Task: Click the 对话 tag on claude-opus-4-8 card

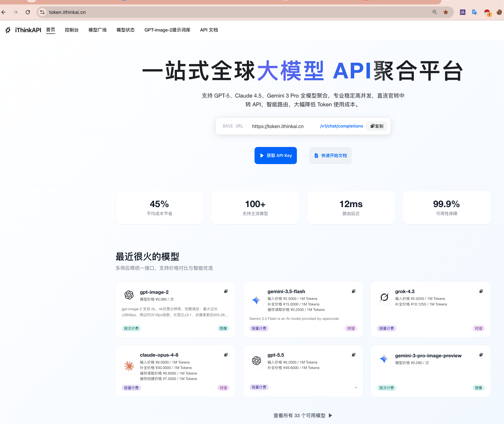Action: click(223, 388)
